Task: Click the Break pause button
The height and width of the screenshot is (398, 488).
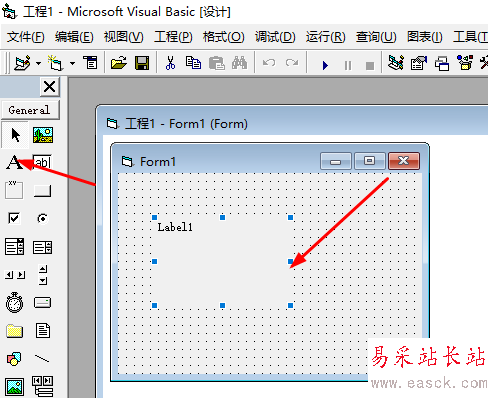Action: [348, 65]
